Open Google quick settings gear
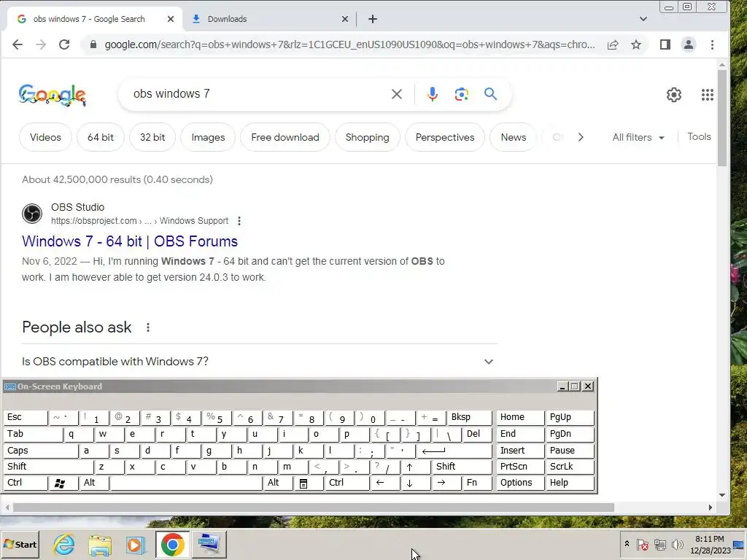The width and height of the screenshot is (747, 560). pos(673,95)
